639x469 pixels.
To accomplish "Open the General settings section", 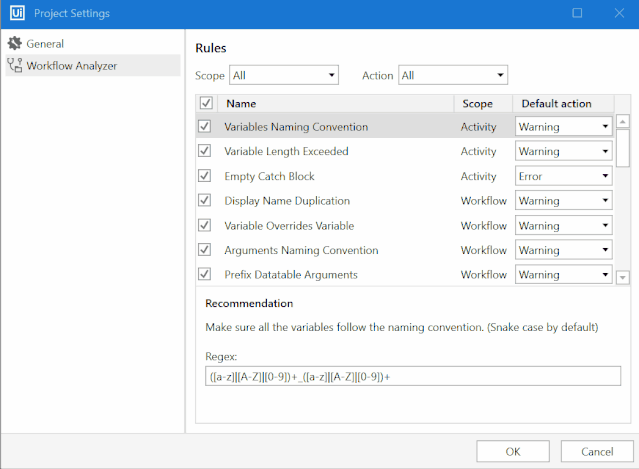I will [93, 44].
